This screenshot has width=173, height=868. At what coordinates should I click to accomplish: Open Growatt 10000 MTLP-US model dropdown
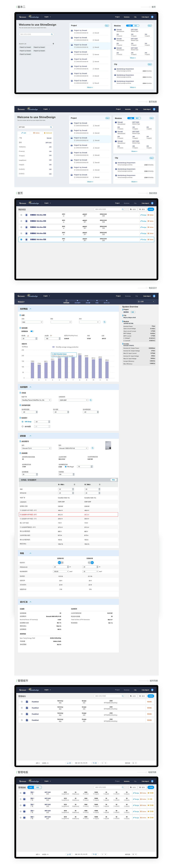pos(74,448)
